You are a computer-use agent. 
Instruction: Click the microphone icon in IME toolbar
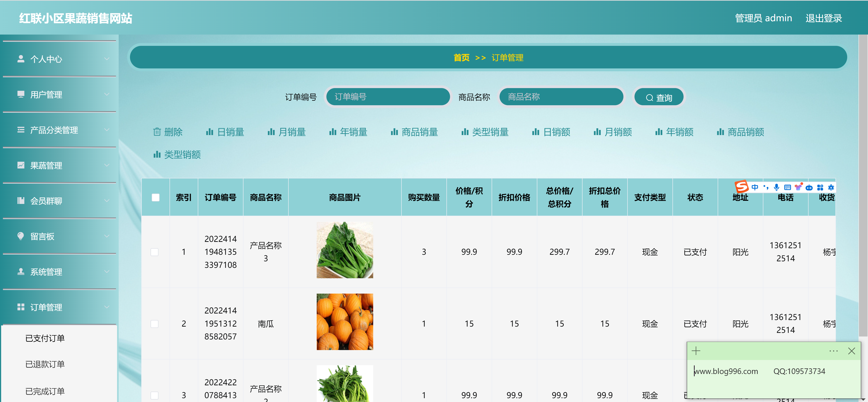(776, 187)
